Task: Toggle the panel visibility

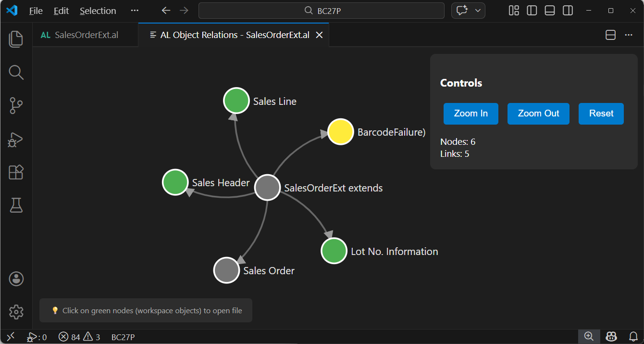Action: [549, 10]
